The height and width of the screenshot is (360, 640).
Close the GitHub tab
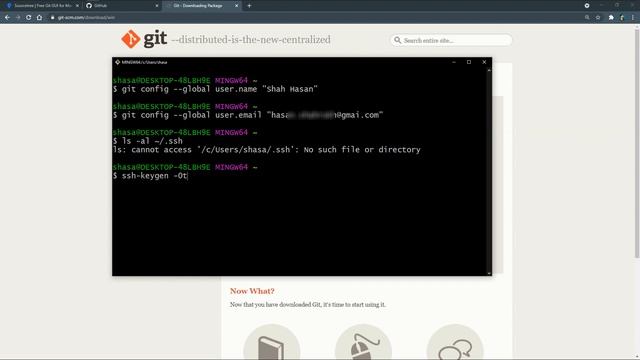(157, 6)
